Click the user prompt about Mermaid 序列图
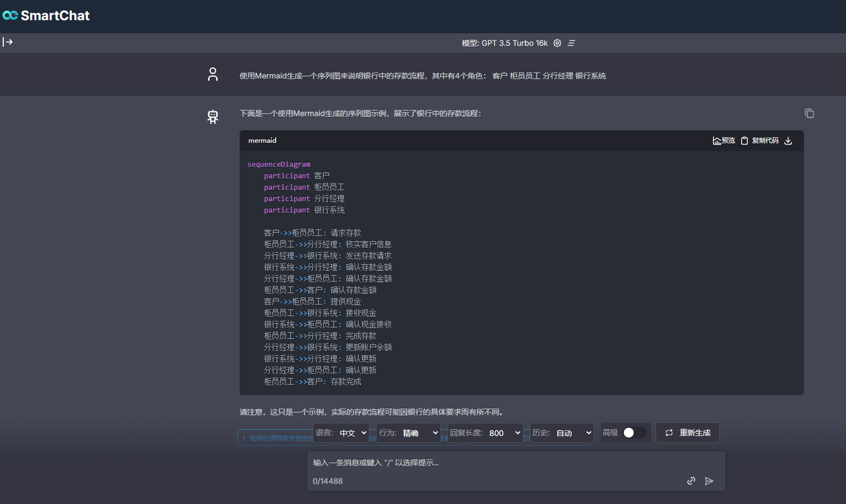This screenshot has height=504, width=846. click(422, 76)
